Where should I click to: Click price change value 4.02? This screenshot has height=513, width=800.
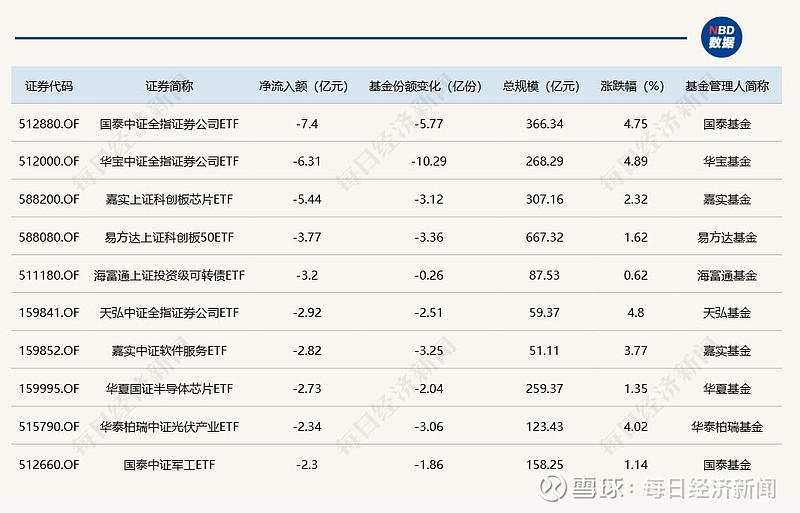636,427
